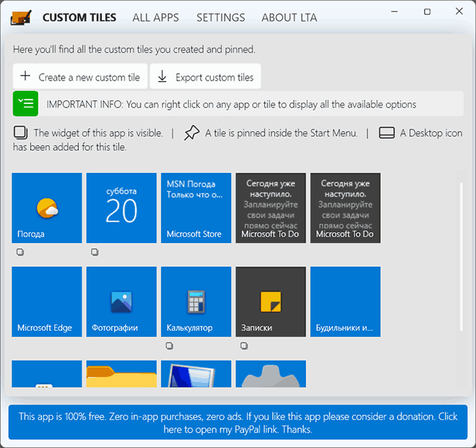Select the Будильники alarms tile
This screenshot has height=448, width=476.
click(346, 302)
